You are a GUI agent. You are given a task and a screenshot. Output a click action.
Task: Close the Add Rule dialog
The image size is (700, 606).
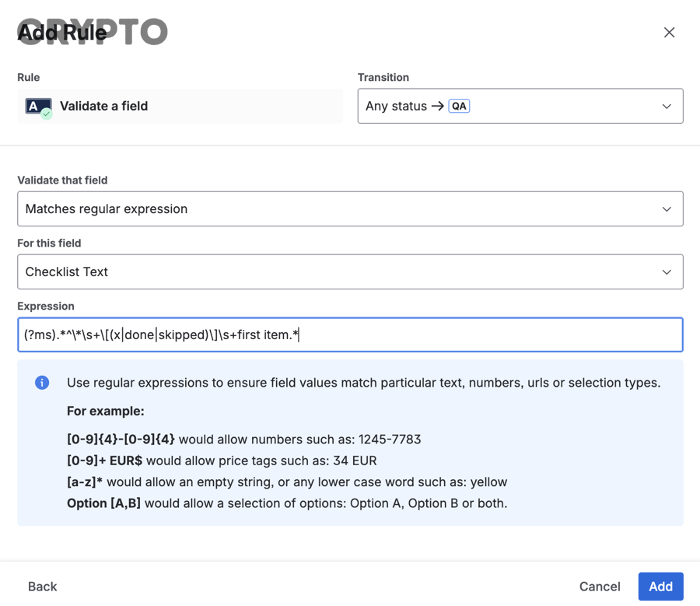pyautogui.click(x=669, y=32)
